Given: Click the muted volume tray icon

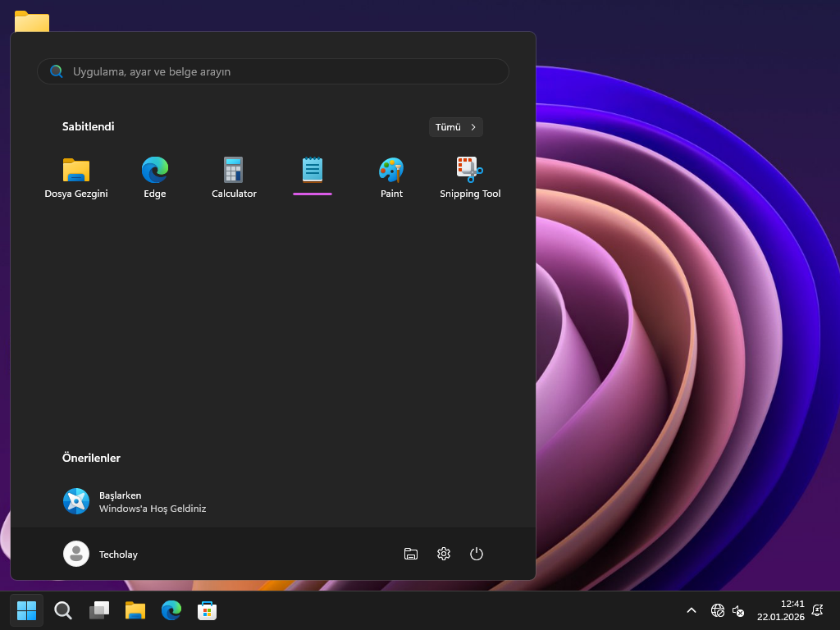Looking at the screenshot, I should [738, 610].
